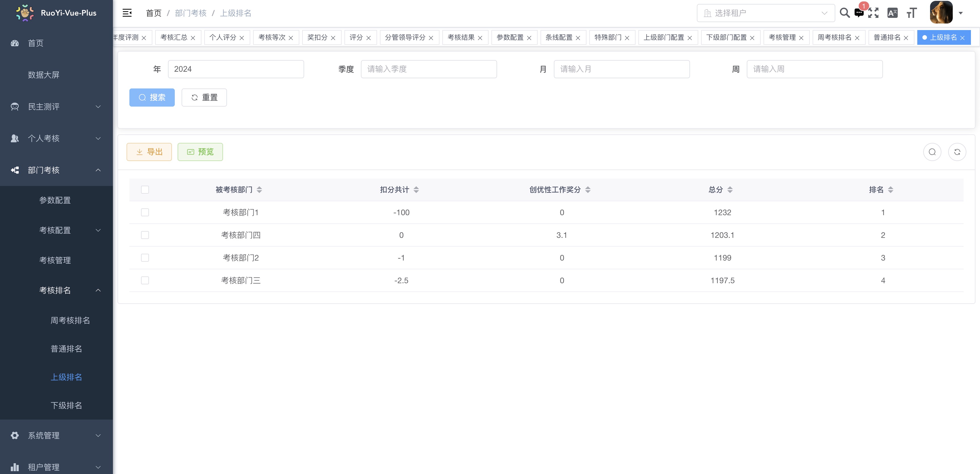This screenshot has height=474, width=980.
Task: Click the 重置 button
Action: tap(204, 98)
